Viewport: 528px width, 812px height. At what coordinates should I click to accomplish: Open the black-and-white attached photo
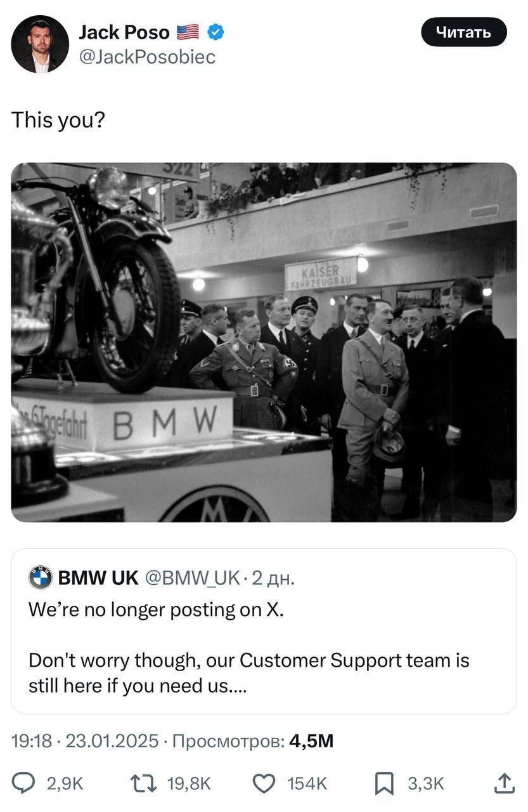click(264, 343)
